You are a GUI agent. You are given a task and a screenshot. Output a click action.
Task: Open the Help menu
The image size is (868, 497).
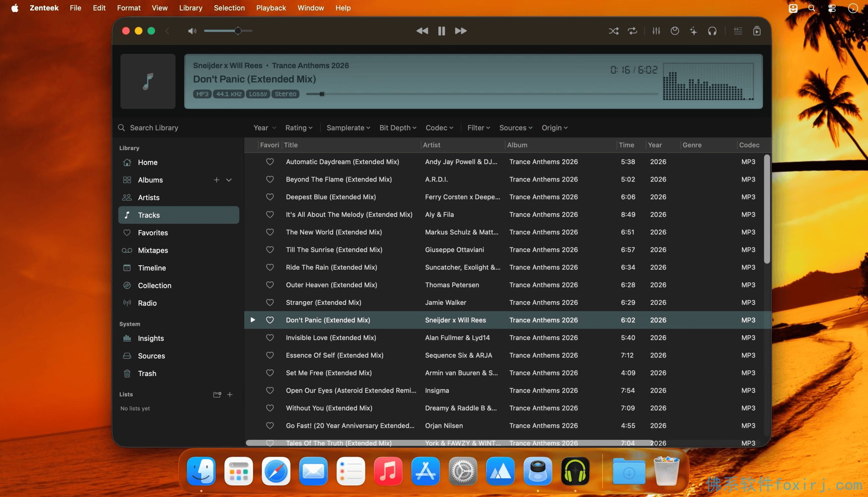tap(343, 8)
